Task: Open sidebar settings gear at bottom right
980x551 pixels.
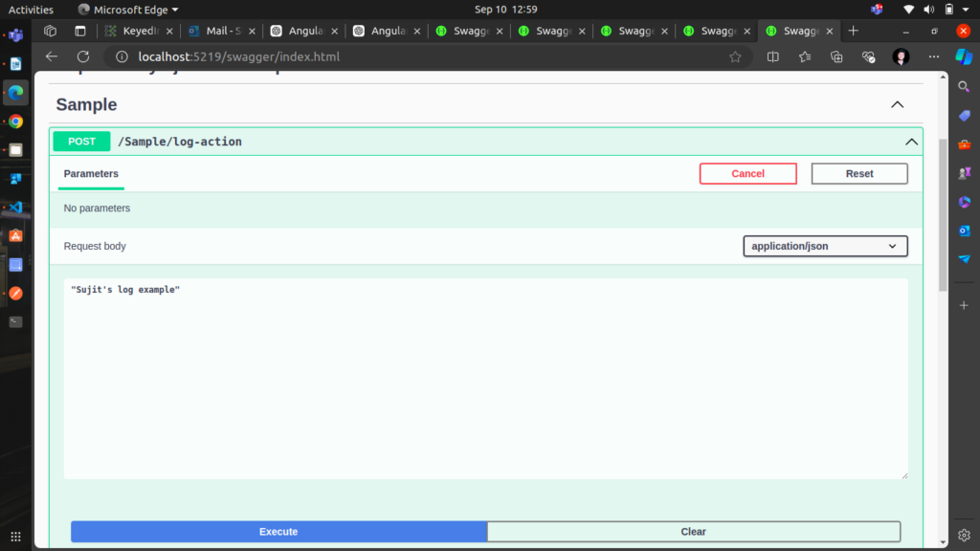Action: pyautogui.click(x=964, y=535)
